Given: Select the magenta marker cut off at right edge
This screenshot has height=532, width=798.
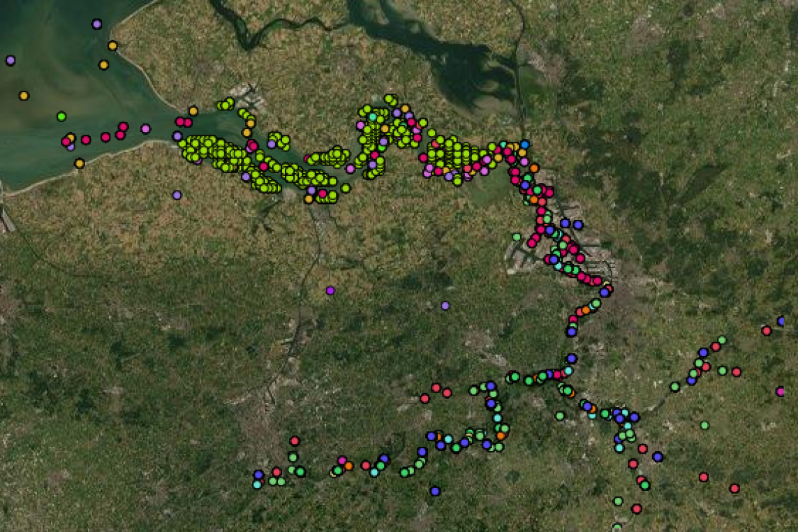Looking at the screenshot, I should click(780, 392).
